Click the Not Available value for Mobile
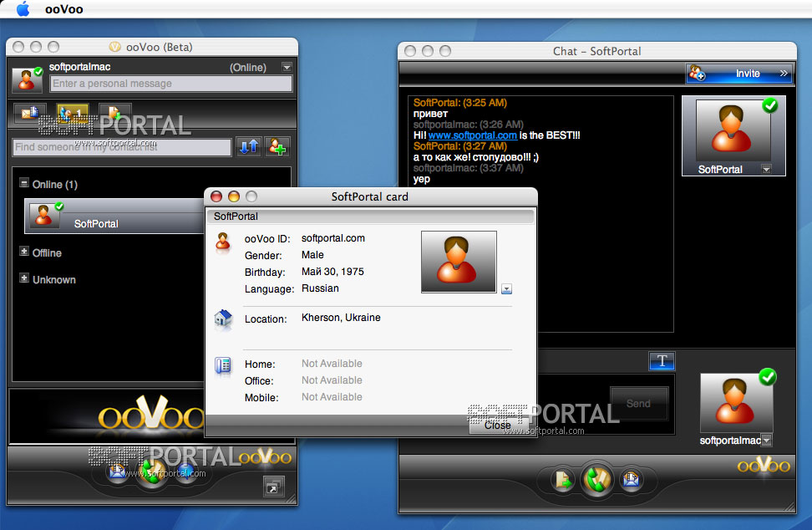 332,397
